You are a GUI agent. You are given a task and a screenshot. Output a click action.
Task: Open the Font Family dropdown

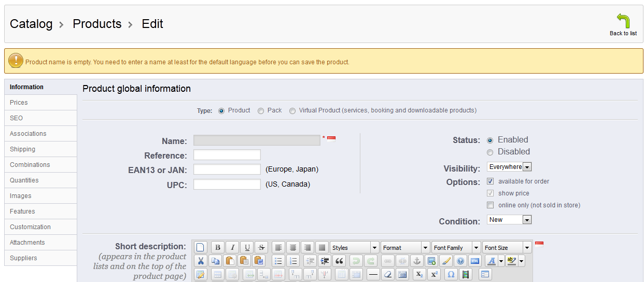(x=456, y=248)
